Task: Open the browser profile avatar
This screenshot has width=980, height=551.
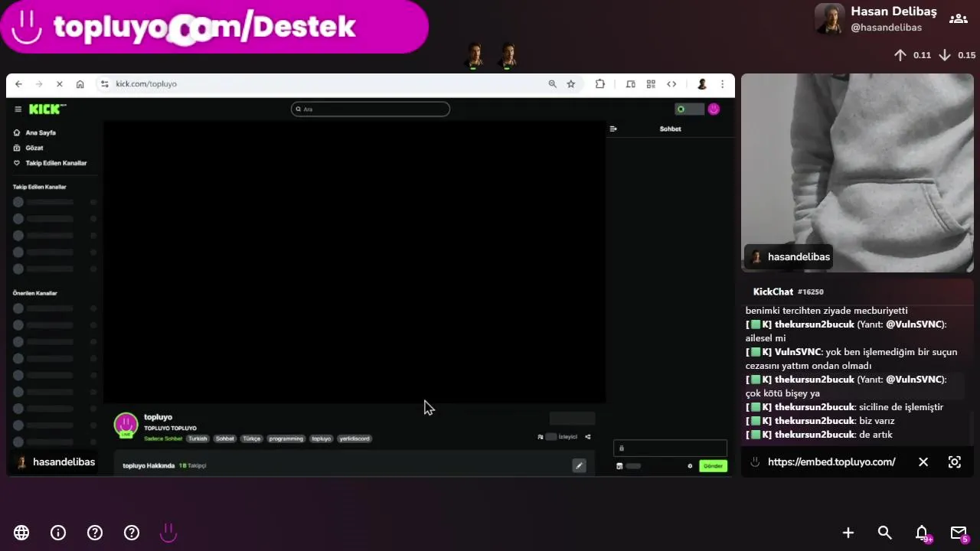Action: click(x=701, y=84)
